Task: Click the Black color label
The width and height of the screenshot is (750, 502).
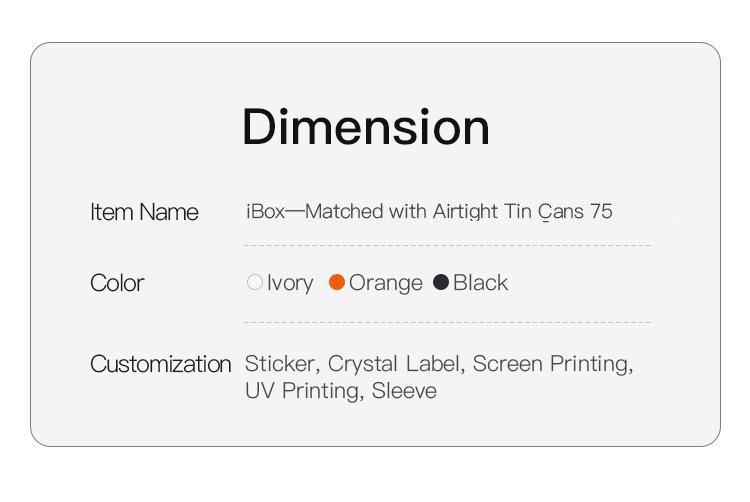Action: 480,283
